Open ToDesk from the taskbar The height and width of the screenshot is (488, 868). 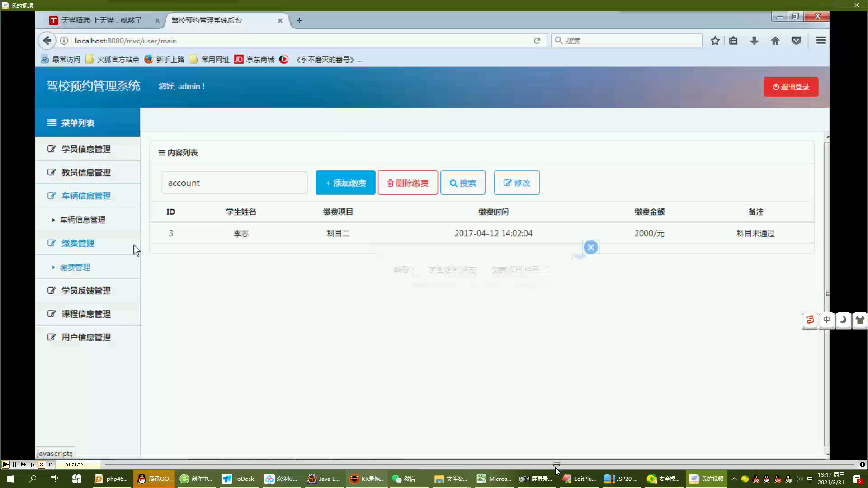coord(238,479)
